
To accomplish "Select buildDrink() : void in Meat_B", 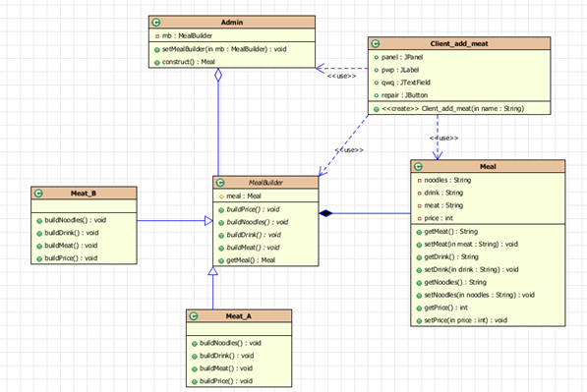I will 72,233.
